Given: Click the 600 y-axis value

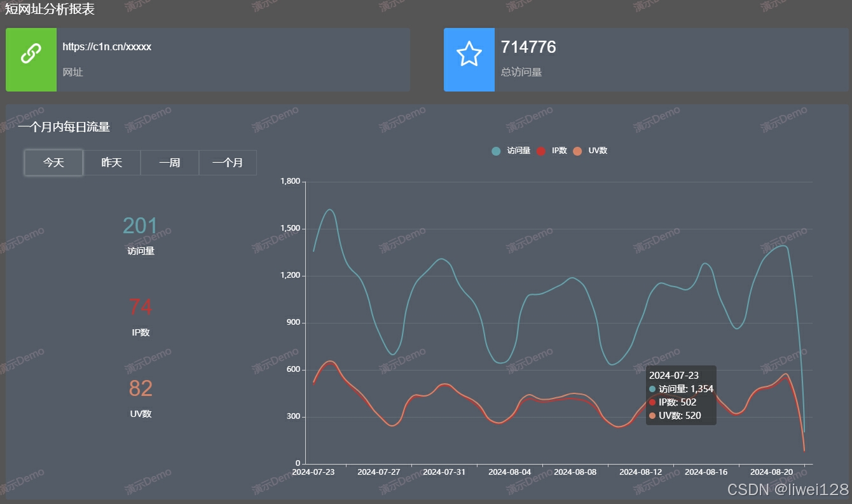Looking at the screenshot, I should [294, 370].
